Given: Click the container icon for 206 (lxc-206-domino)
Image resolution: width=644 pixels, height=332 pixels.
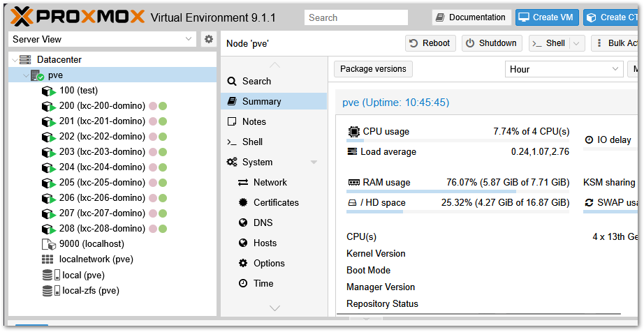Looking at the screenshot, I should point(48,198).
